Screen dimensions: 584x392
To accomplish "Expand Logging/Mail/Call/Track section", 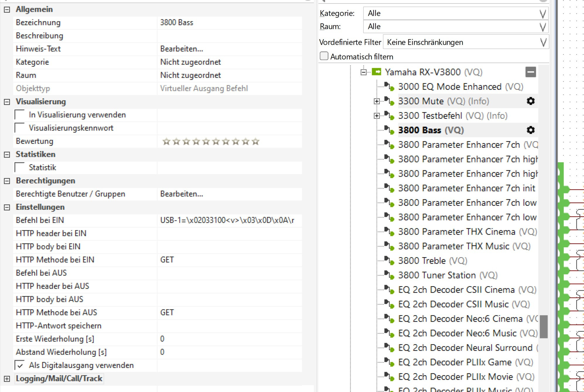I will pyautogui.click(x=7, y=379).
